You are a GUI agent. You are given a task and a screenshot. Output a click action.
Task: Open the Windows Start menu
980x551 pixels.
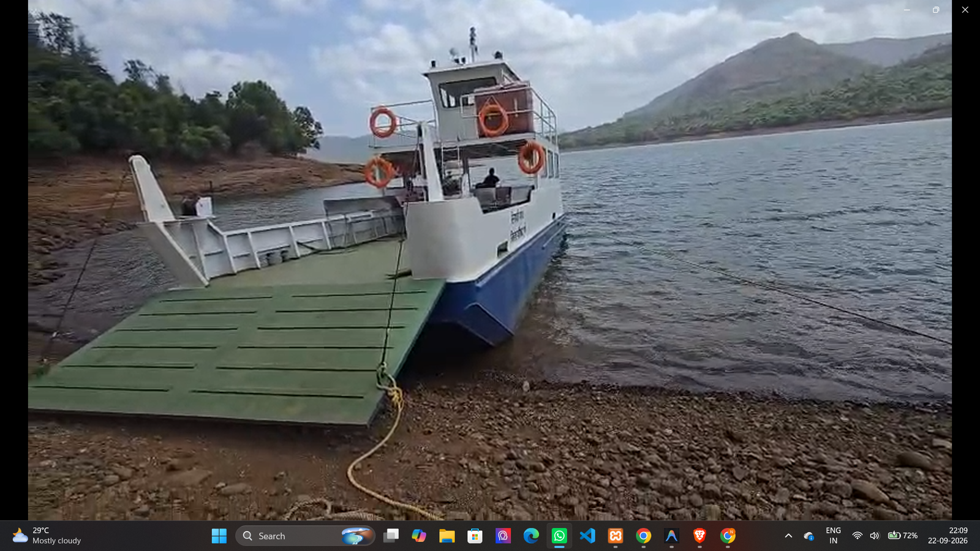(x=219, y=536)
